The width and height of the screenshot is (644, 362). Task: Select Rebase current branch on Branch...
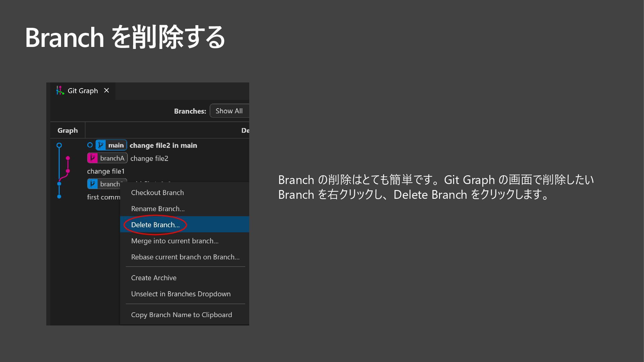tap(185, 257)
